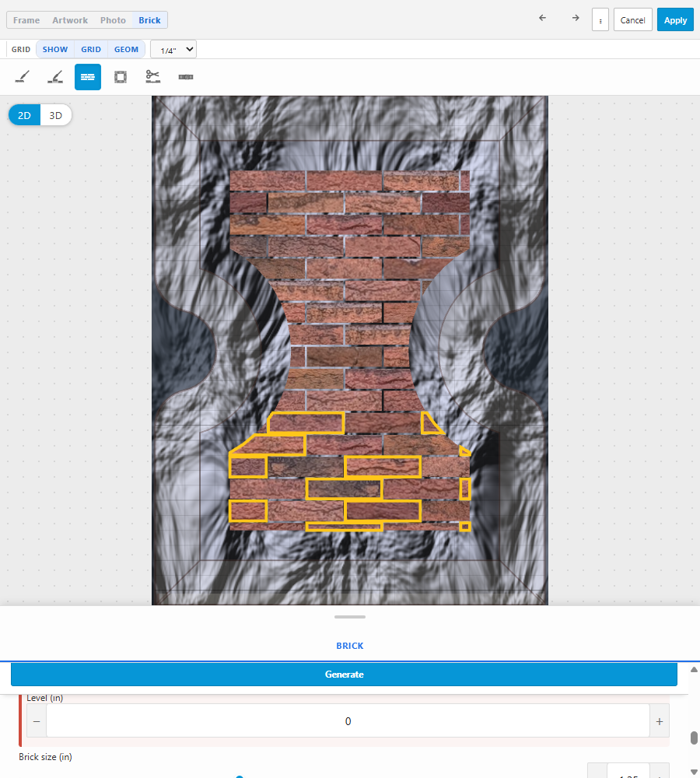
Task: Switch to 3D view
Action: [55, 115]
